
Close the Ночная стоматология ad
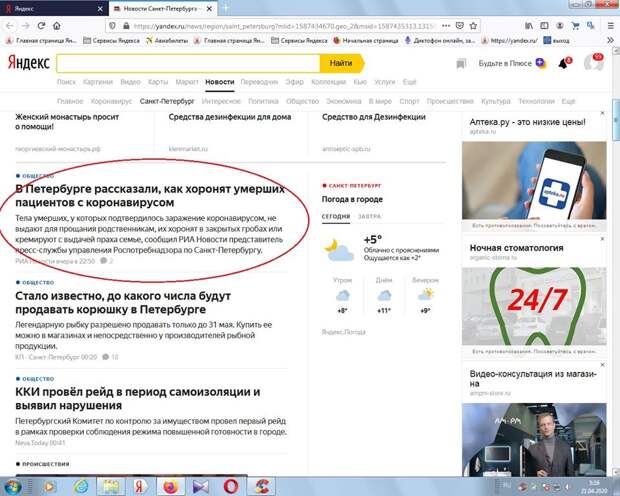pos(602,239)
